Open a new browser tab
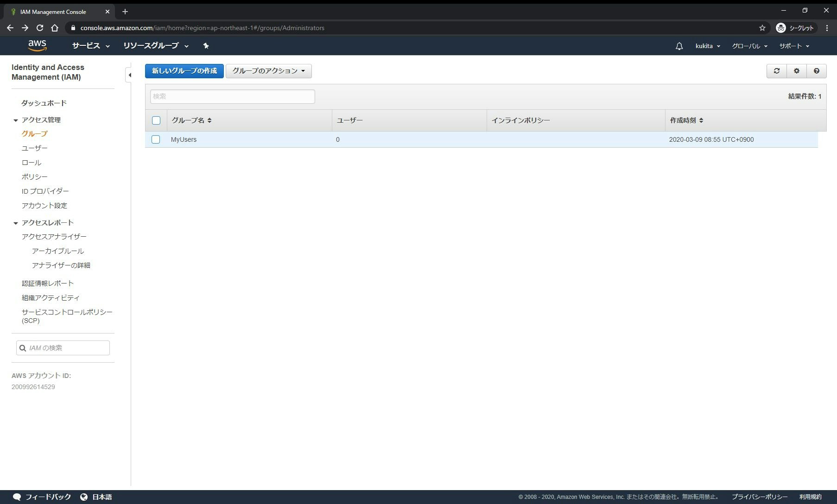 click(125, 12)
